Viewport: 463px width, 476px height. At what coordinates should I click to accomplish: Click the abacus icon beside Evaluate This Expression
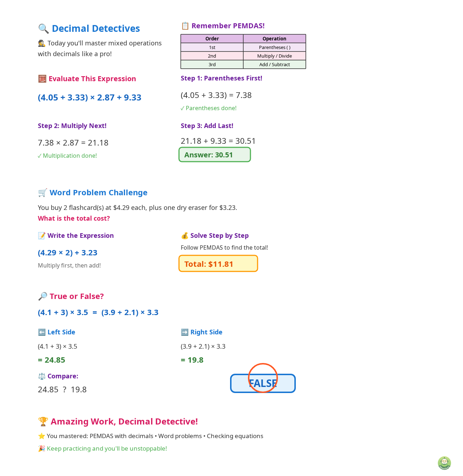click(42, 79)
